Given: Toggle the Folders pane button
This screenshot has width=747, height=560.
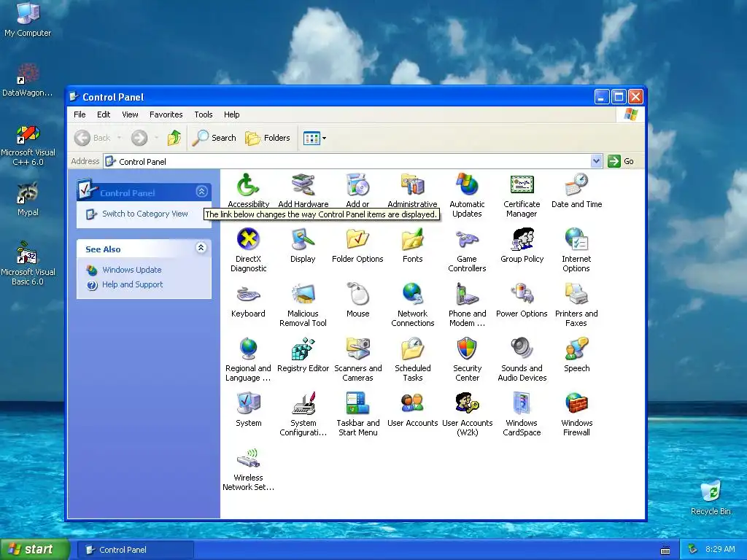Looking at the screenshot, I should tap(268, 138).
